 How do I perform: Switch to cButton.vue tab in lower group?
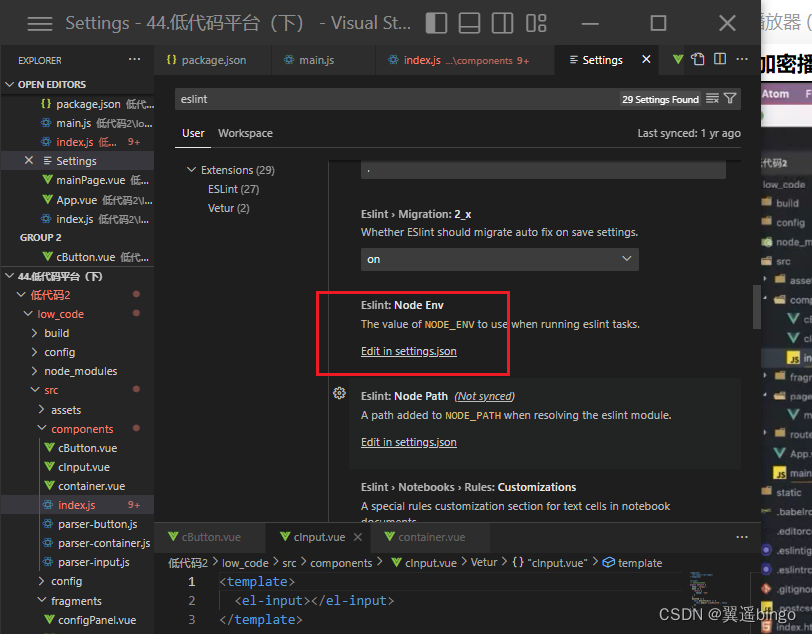(210, 537)
